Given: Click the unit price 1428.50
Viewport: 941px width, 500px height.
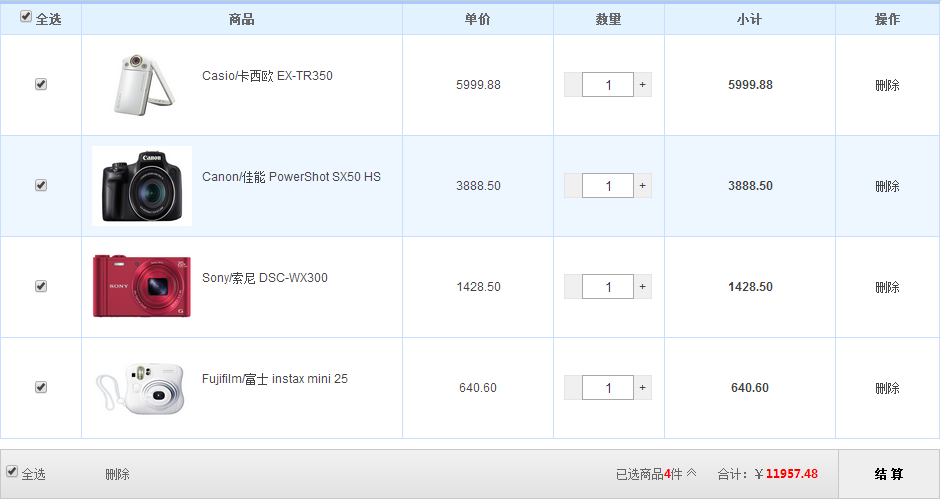Looking at the screenshot, I should click(x=478, y=287).
